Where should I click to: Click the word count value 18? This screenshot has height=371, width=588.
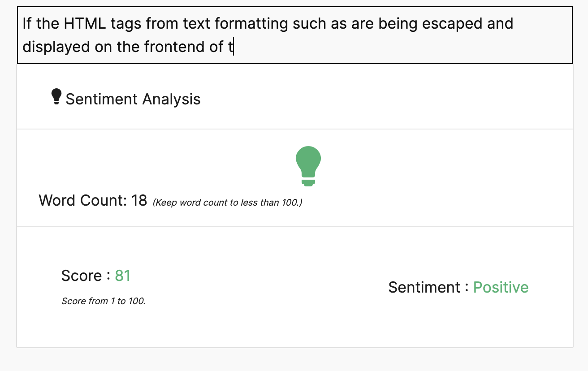139,200
